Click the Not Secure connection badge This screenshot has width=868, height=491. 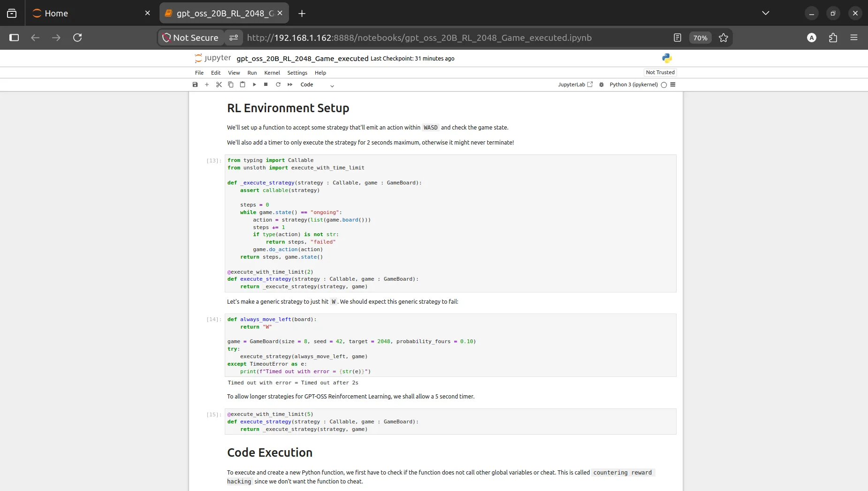190,38
